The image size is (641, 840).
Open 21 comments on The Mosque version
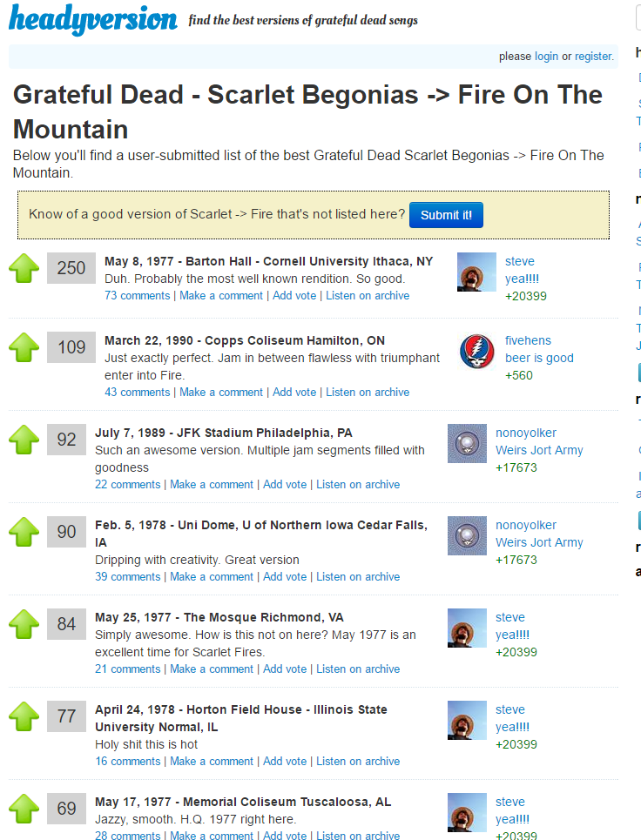127,669
